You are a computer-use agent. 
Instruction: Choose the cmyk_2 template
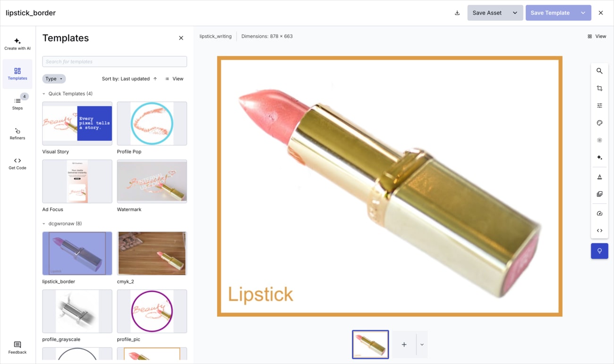tap(152, 254)
